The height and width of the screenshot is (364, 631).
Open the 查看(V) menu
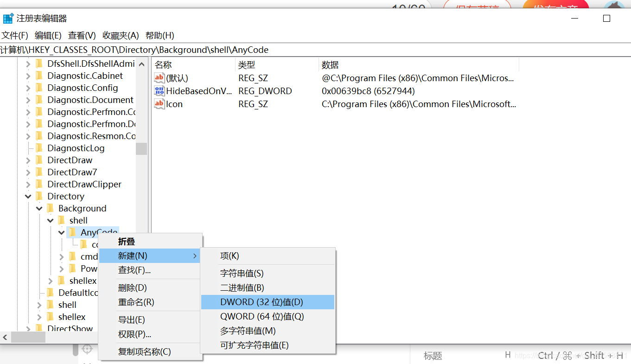(82, 35)
